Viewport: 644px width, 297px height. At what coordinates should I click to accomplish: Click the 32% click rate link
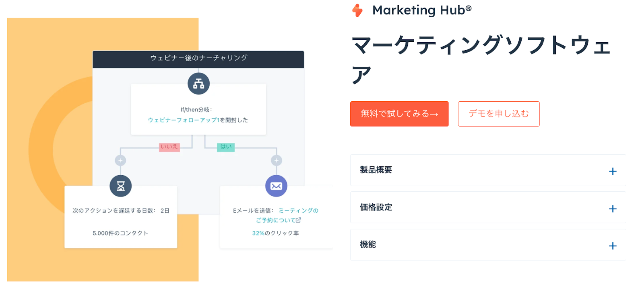[258, 233]
